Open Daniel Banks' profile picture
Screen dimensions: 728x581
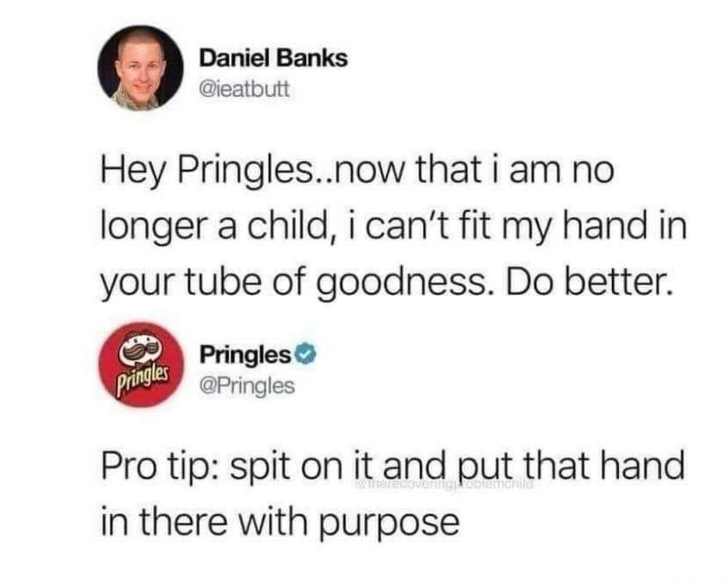point(141,69)
